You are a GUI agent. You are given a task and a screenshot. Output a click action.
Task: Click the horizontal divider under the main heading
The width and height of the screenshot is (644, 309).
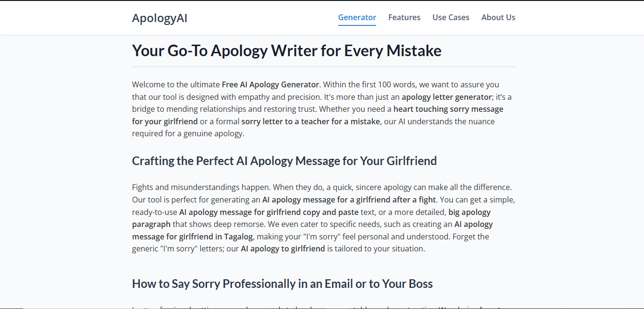click(324, 66)
